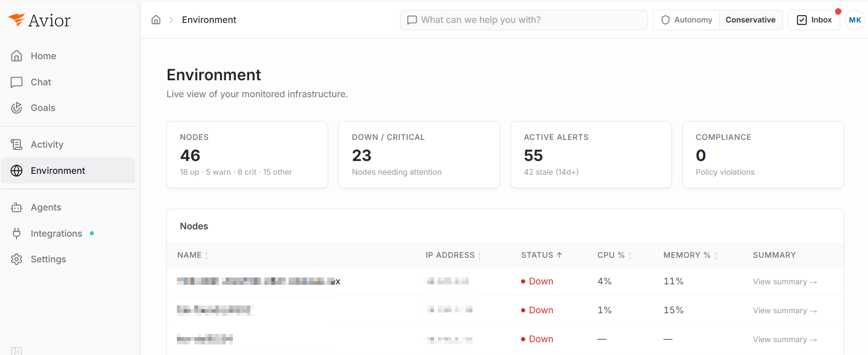Open Chat from sidebar icon
The height and width of the screenshot is (355, 868).
coord(16,82)
